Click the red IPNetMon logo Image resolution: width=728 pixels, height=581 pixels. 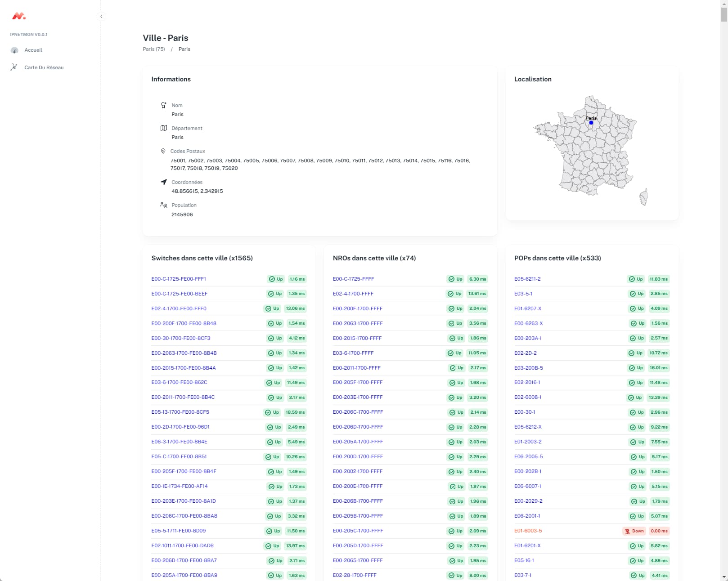18,16
